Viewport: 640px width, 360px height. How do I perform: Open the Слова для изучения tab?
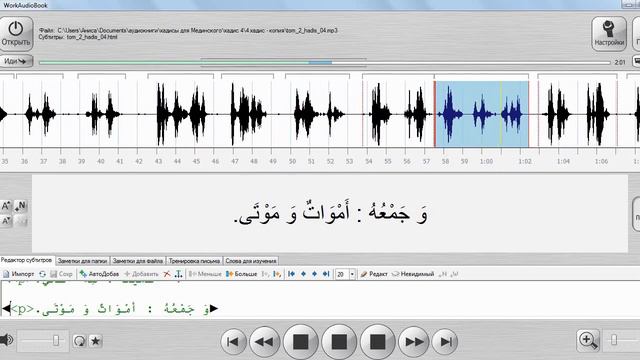(x=251, y=261)
